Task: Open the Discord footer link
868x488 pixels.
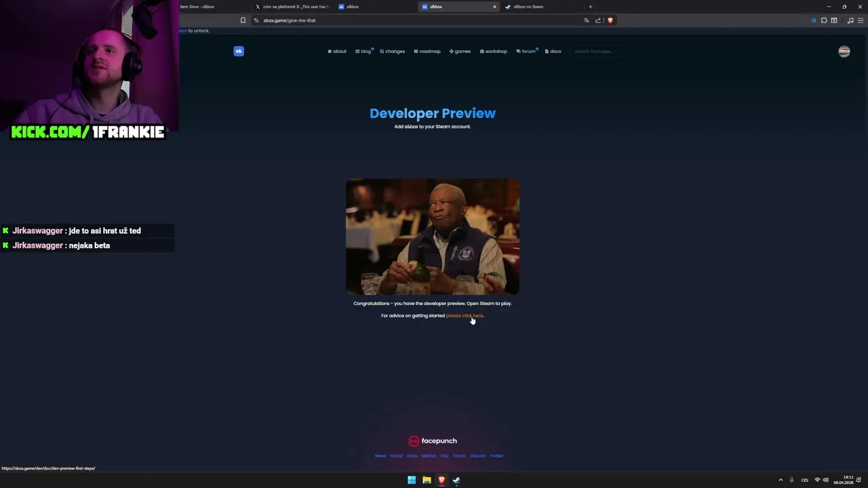Action: pyautogui.click(x=478, y=456)
